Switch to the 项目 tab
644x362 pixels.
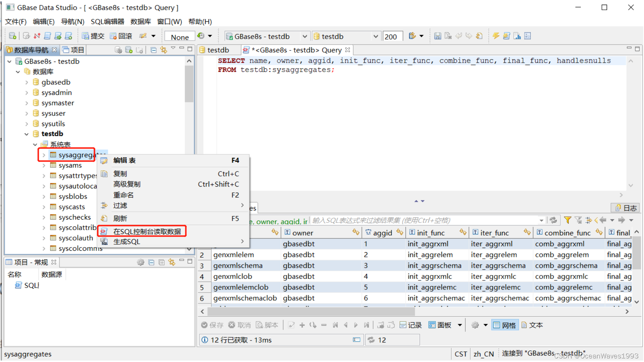(73, 50)
